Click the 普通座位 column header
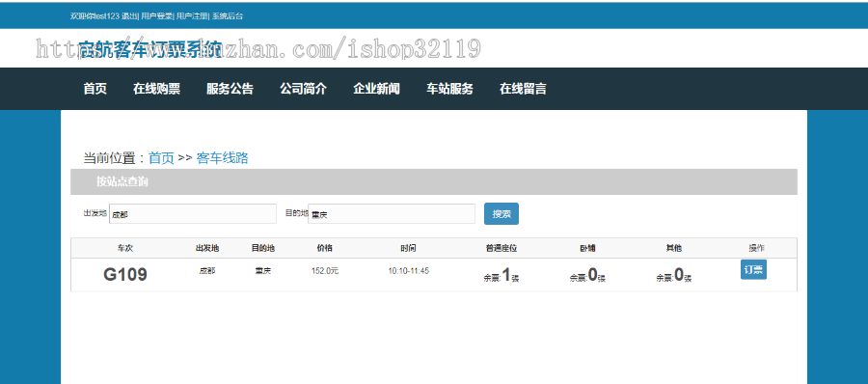 [502, 248]
